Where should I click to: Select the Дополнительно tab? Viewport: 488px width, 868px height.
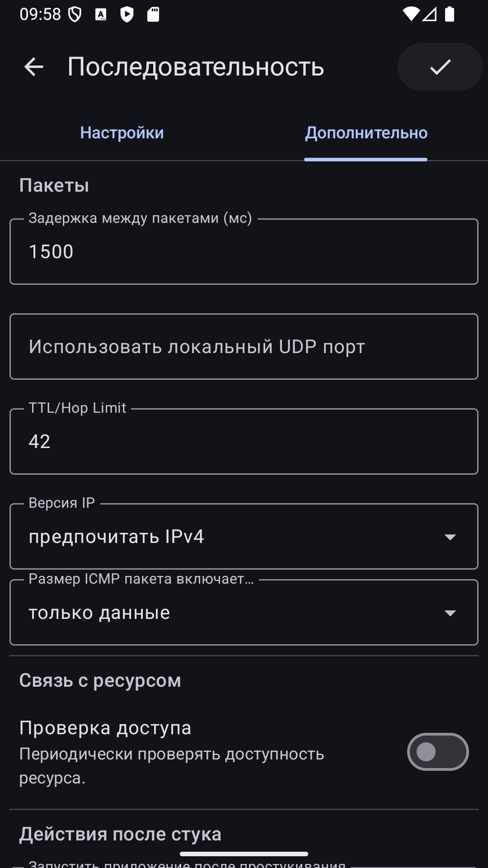366,132
